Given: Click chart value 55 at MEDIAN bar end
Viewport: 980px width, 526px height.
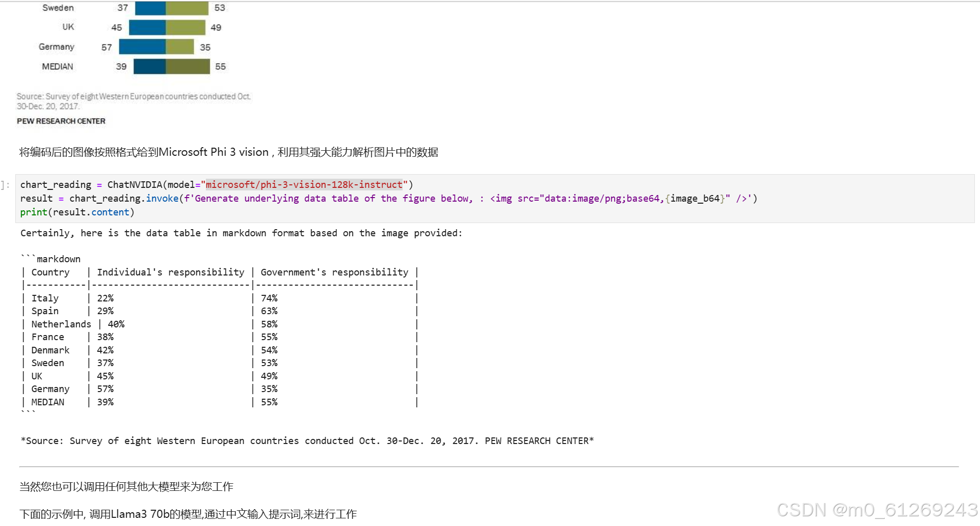Looking at the screenshot, I should [x=220, y=67].
